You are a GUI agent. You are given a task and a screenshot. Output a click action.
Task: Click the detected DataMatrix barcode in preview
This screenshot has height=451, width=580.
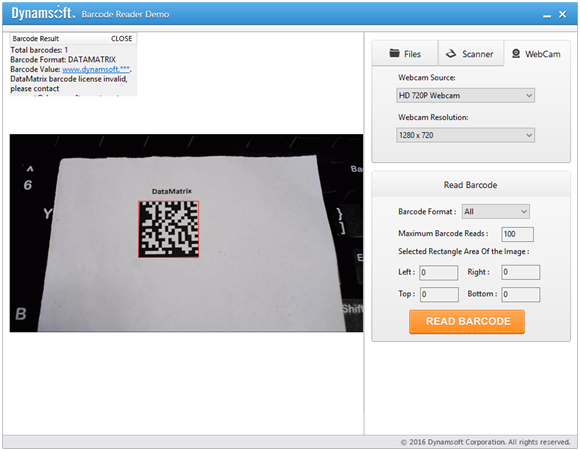(x=169, y=229)
